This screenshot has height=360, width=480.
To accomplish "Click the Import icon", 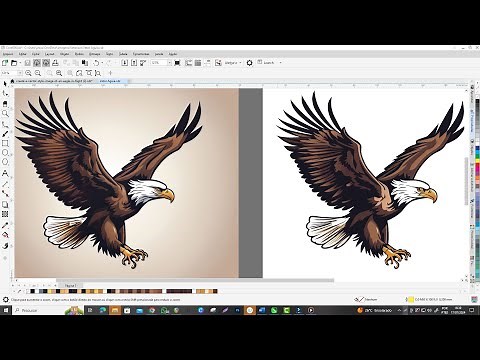I will (x=125, y=63).
